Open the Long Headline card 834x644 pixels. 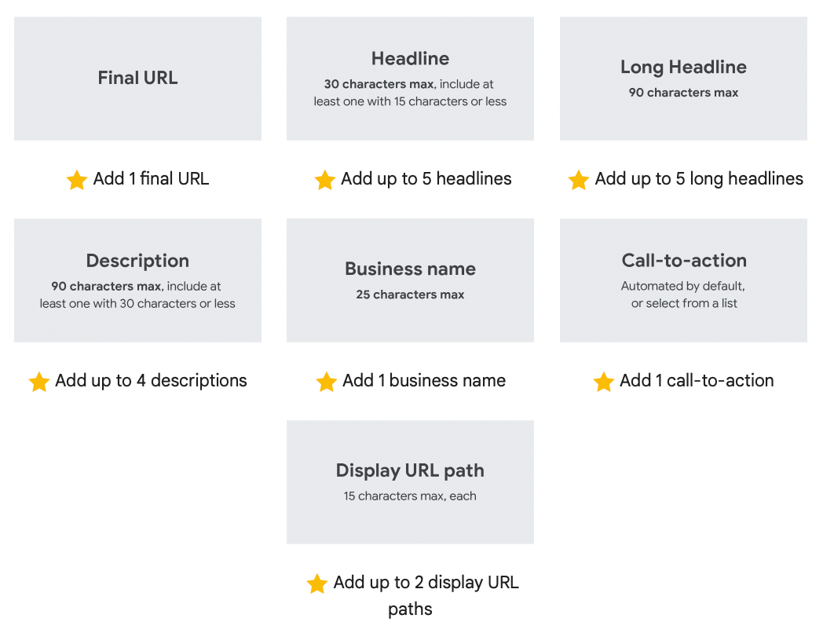(x=683, y=79)
